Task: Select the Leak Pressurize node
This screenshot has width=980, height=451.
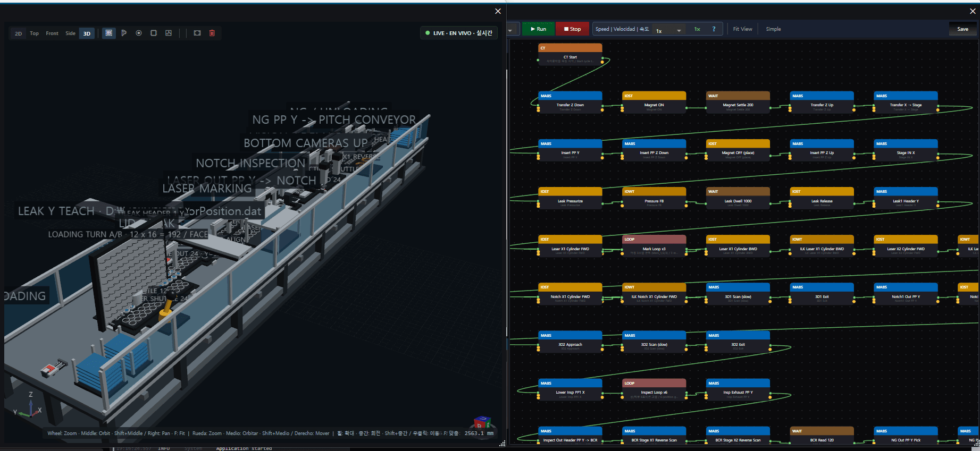Action: pos(570,198)
